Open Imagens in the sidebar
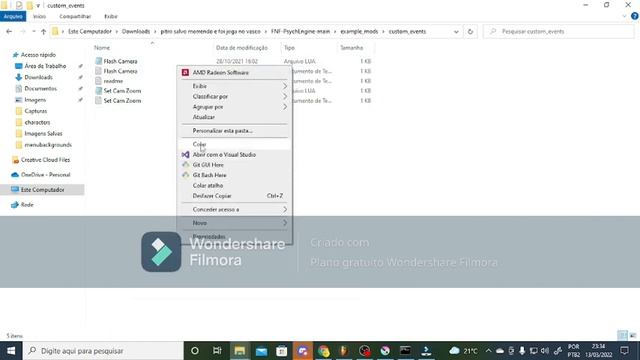 pyautogui.click(x=35, y=100)
